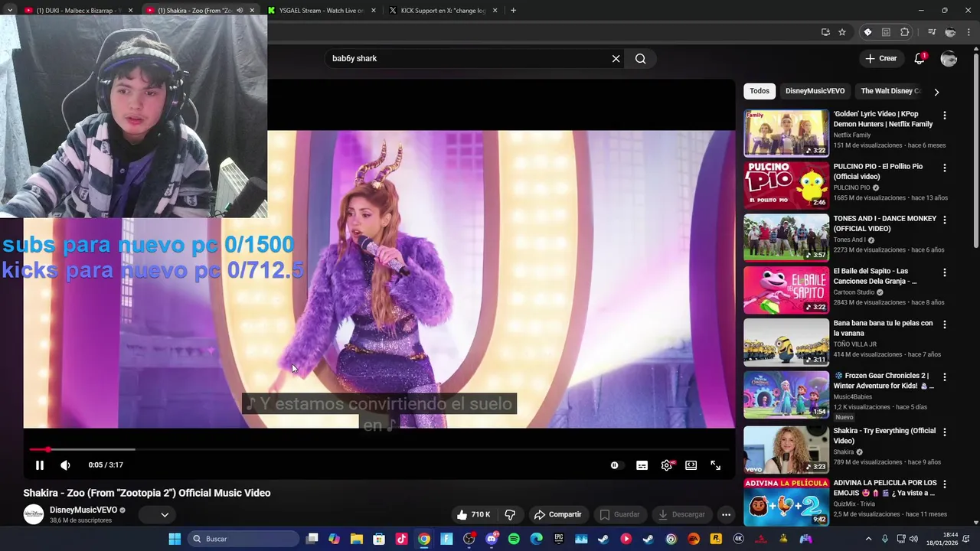Open Spotify from the taskbar
The image size is (980, 551).
(x=514, y=539)
